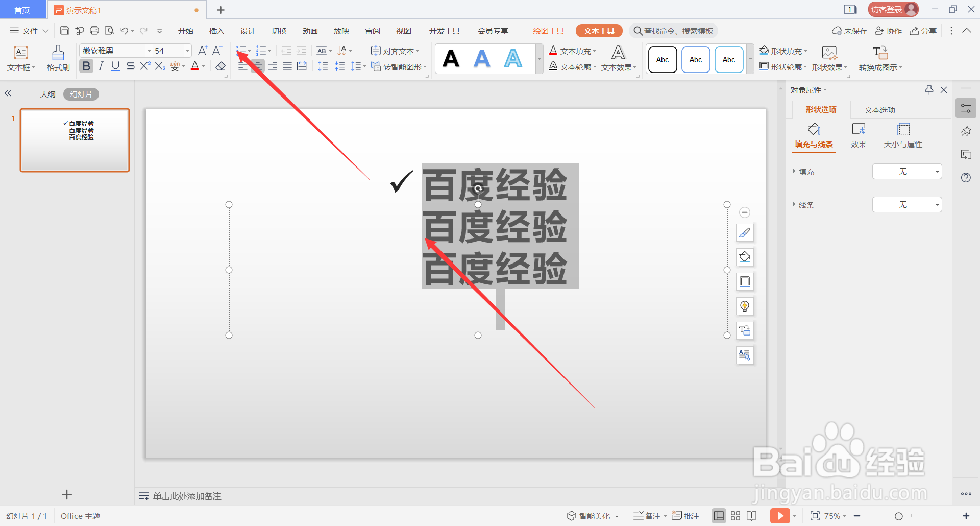This screenshot has height=526, width=980.
Task: Switch to the 文本选项 panel tab
Action: pos(880,109)
